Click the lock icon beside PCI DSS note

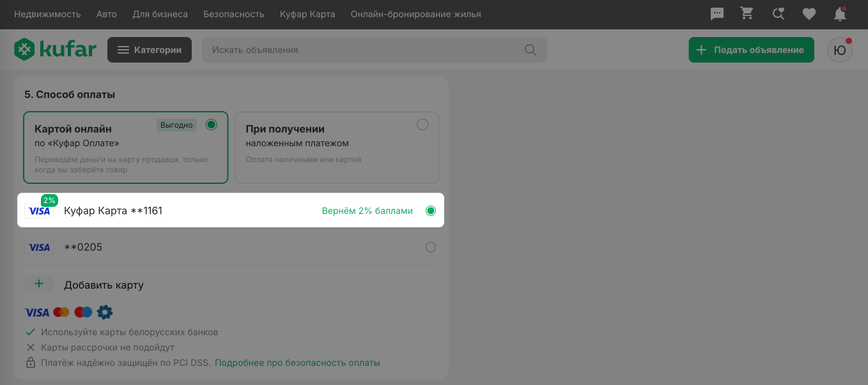[x=30, y=363]
